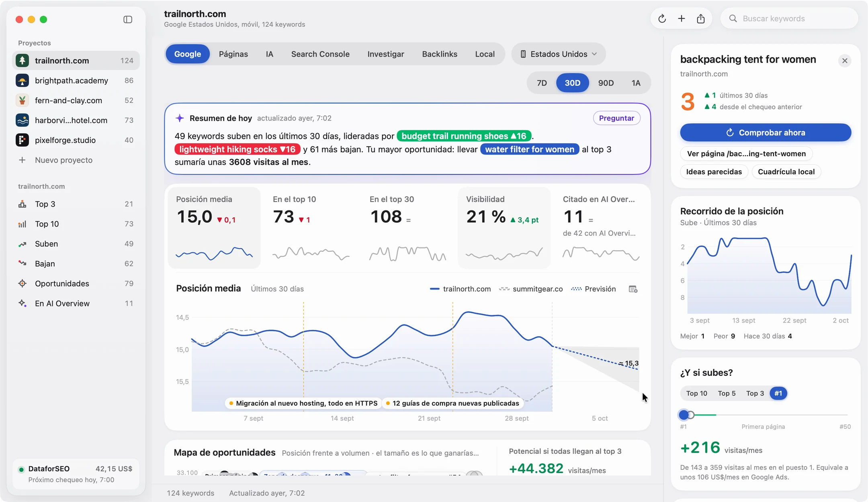Open the share icon in toolbar
Screen dimensions: 868x502
[x=700, y=18]
